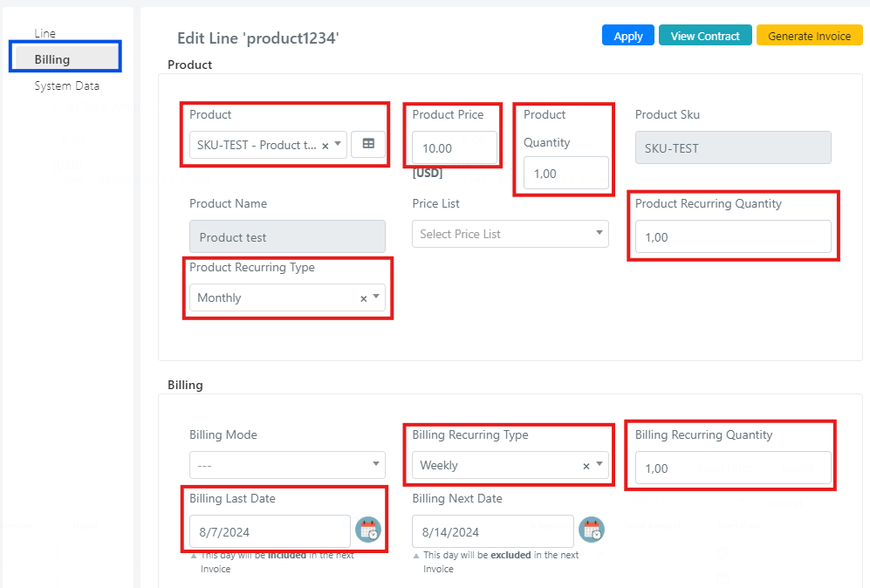Clear the Monthly recurring type selection
Screen dimensions: 870x588
point(363,298)
